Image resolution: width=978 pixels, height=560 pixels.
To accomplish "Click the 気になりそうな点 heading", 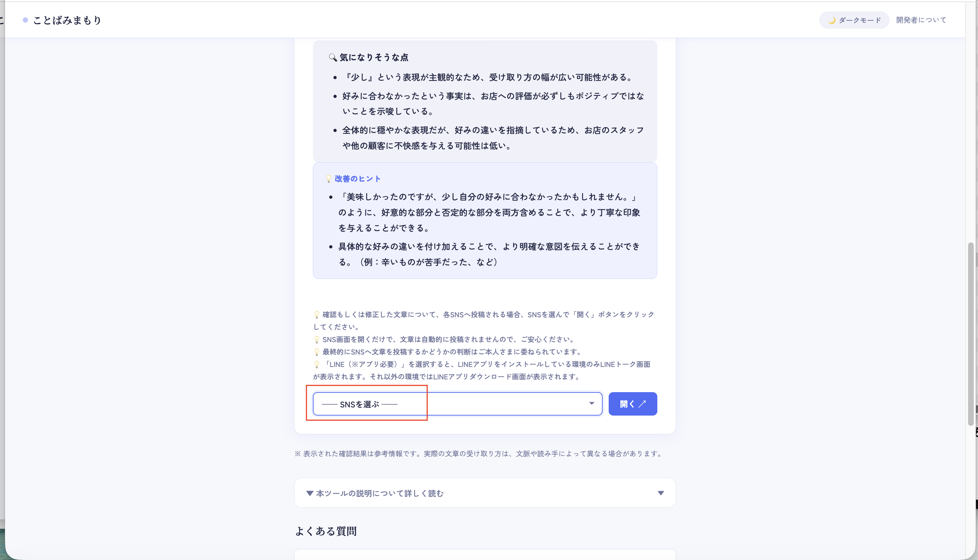I will [x=374, y=57].
